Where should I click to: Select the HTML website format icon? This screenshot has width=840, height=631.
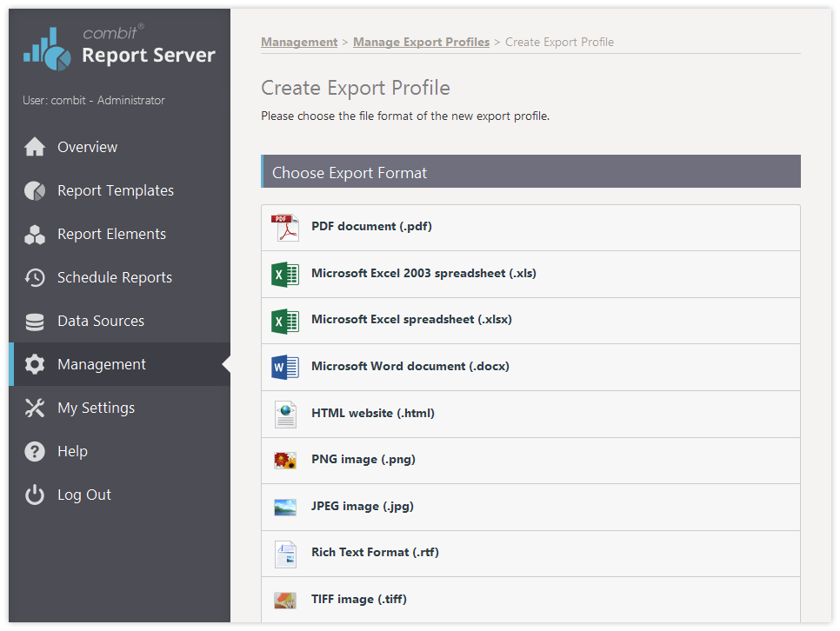[x=284, y=413]
